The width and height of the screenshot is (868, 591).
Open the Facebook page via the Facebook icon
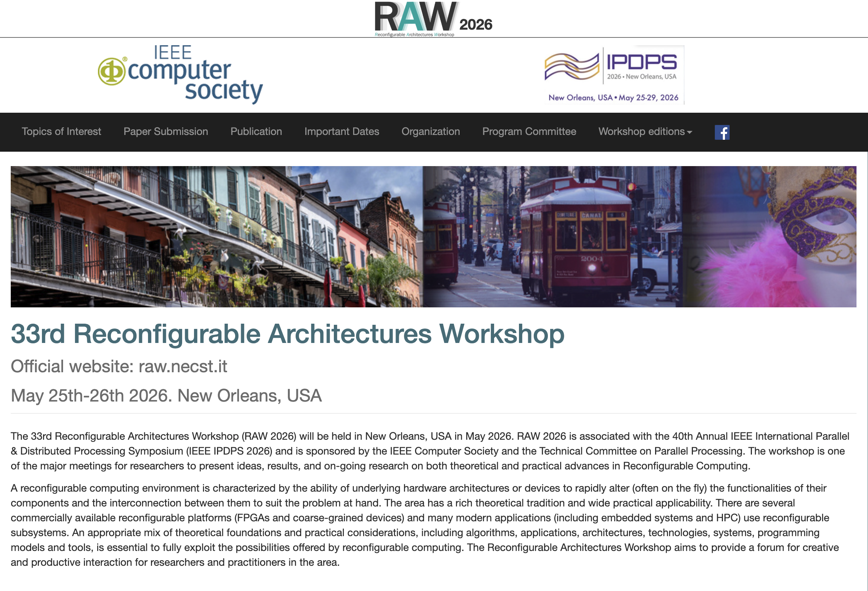(723, 132)
